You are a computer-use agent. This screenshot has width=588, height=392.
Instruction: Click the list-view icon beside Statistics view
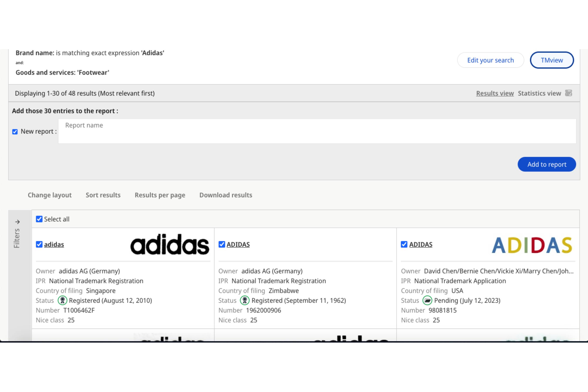click(568, 93)
